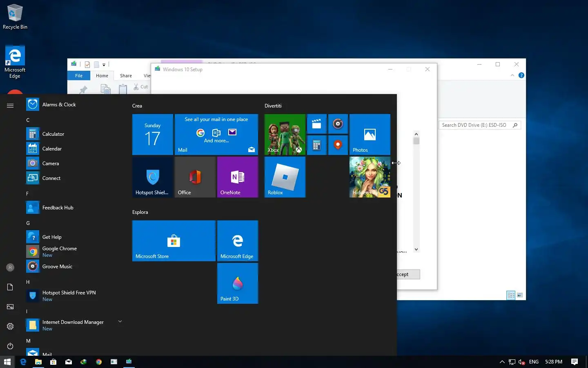Image resolution: width=588 pixels, height=368 pixels.
Task: Open the File tab in File Explorer
Action: coord(79,76)
